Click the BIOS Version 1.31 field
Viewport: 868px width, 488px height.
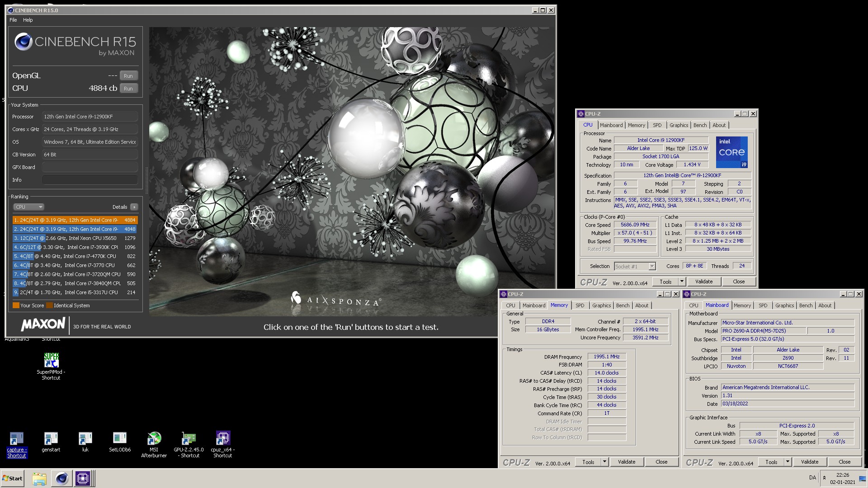[x=788, y=395]
